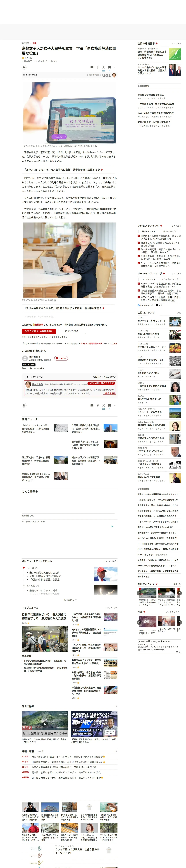The image size is (186, 868).
Task: Select the 昨日のトップ5 tab
Action: click(170, 231)
